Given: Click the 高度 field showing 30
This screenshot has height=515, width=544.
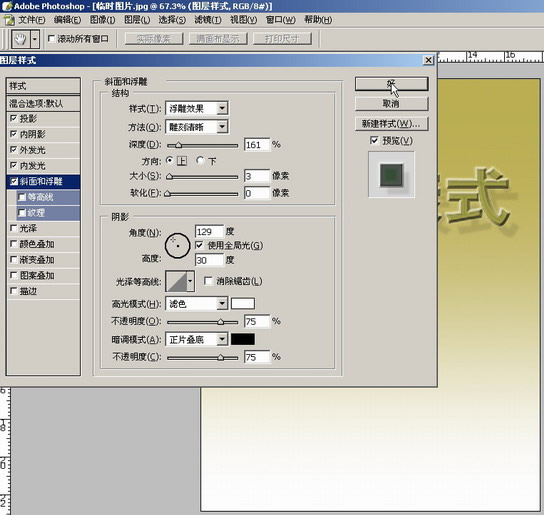Looking at the screenshot, I should (209, 260).
